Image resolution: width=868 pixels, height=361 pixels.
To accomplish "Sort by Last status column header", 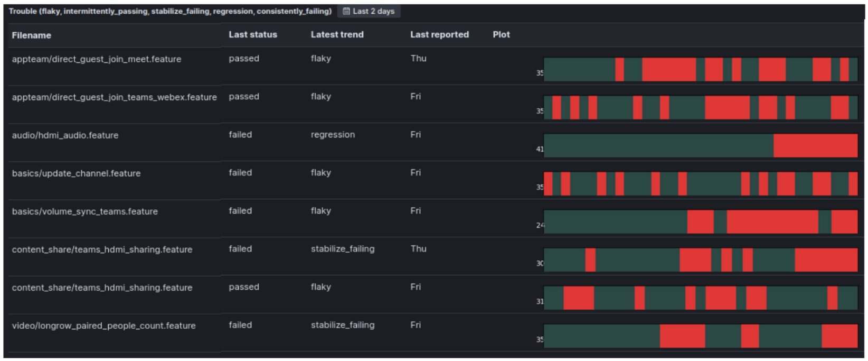I will click(252, 34).
